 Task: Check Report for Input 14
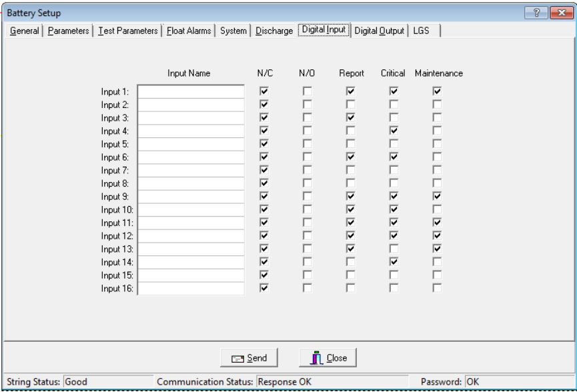pos(351,262)
